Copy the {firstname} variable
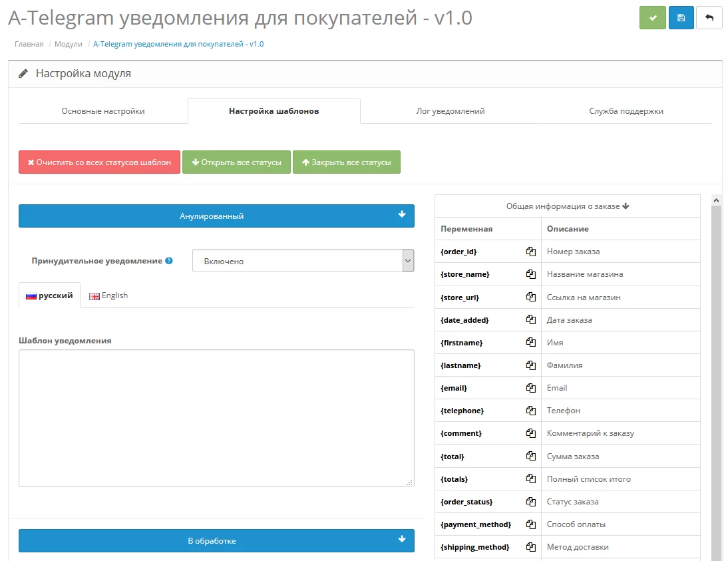 (530, 342)
